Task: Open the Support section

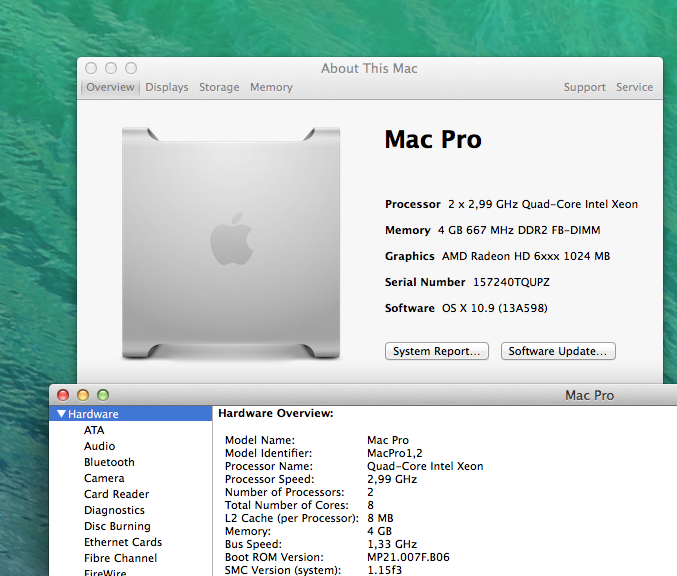Action: point(585,87)
